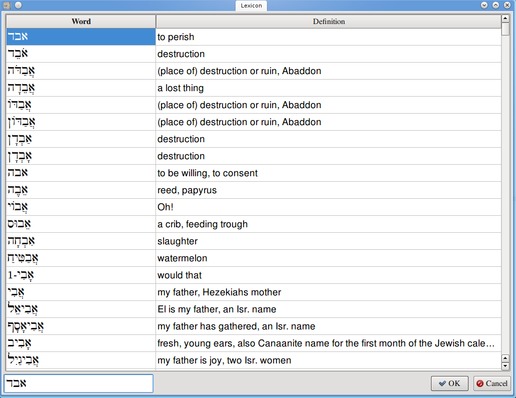
Task: Select the 'to be willing, to consent' row
Action: click(253, 173)
